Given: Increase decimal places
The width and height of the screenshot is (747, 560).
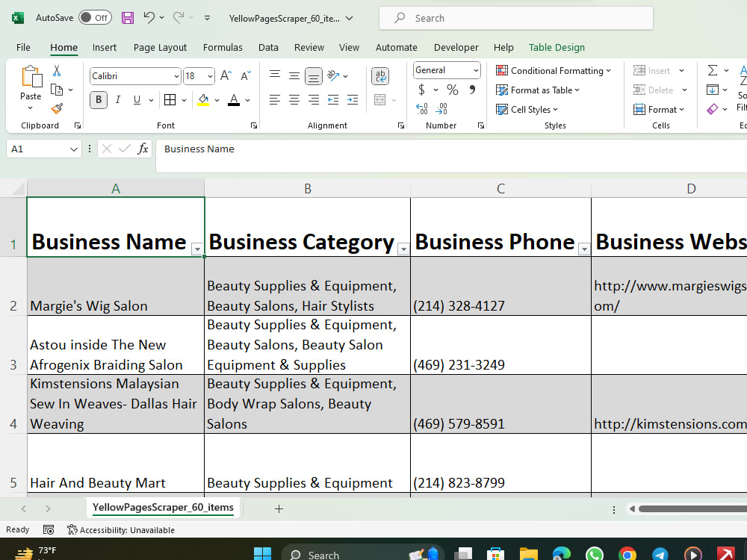Looking at the screenshot, I should pyautogui.click(x=421, y=109).
